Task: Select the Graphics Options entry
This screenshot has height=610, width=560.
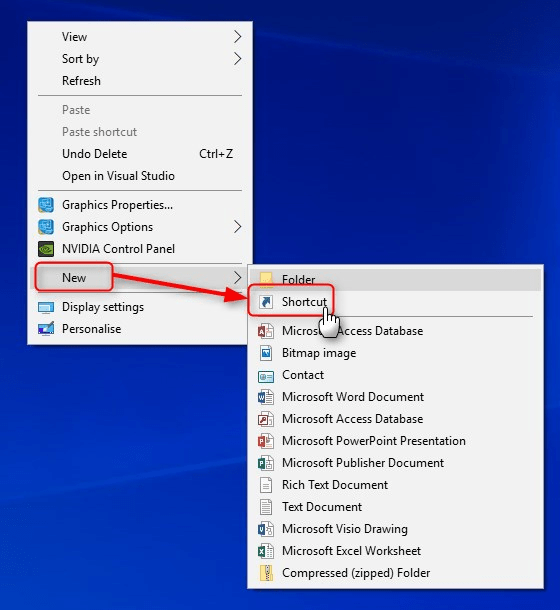Action: (140, 227)
